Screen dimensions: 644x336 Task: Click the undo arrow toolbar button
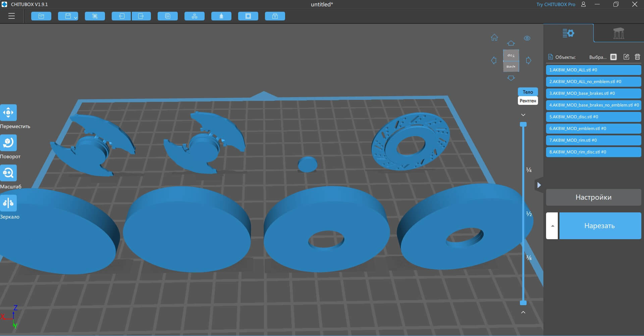121,16
